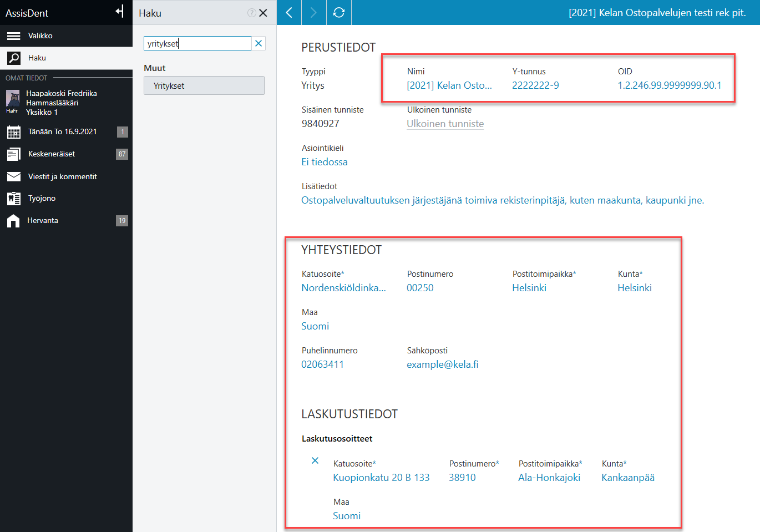The image size is (760, 532).
Task: Clear the search field with X
Action: [x=259, y=43]
